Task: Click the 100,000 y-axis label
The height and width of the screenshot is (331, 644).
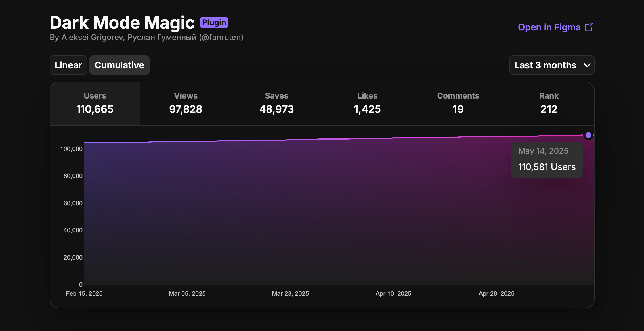Action: (72, 149)
